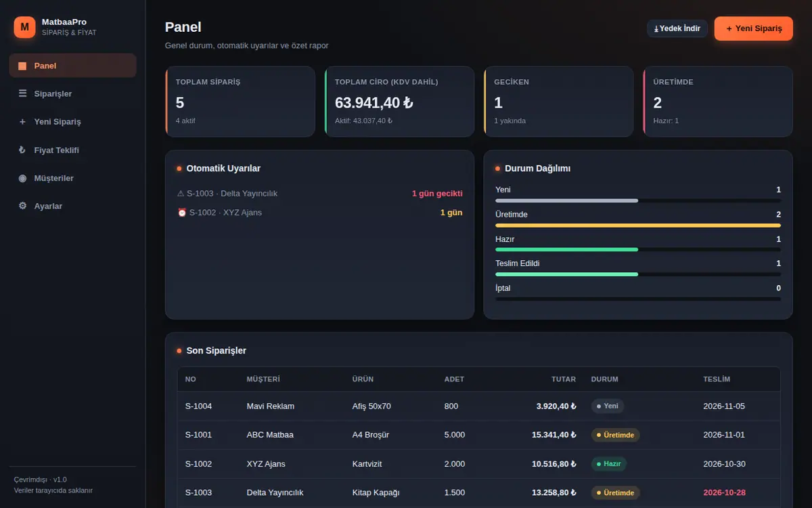This screenshot has height=508, width=812.
Task: Open the S-1004 Mavi Reklam order row
Action: (x=479, y=406)
